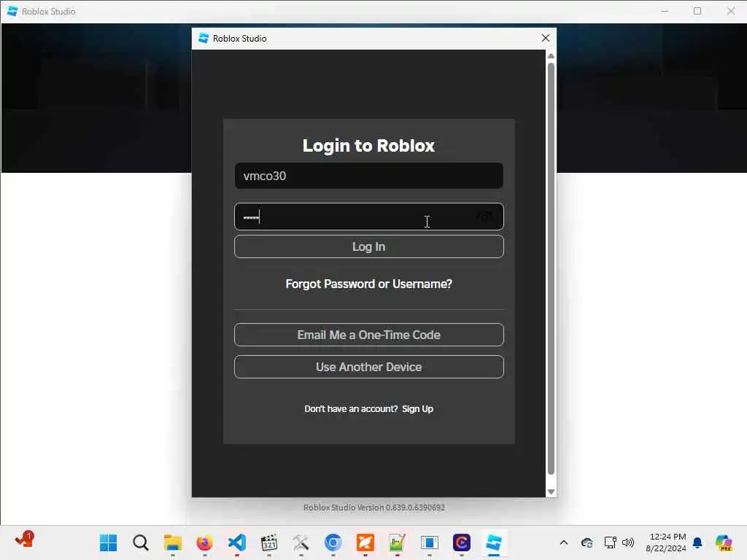Click the dialog scrollbar up arrow
This screenshot has width=747, height=560.
click(x=551, y=56)
